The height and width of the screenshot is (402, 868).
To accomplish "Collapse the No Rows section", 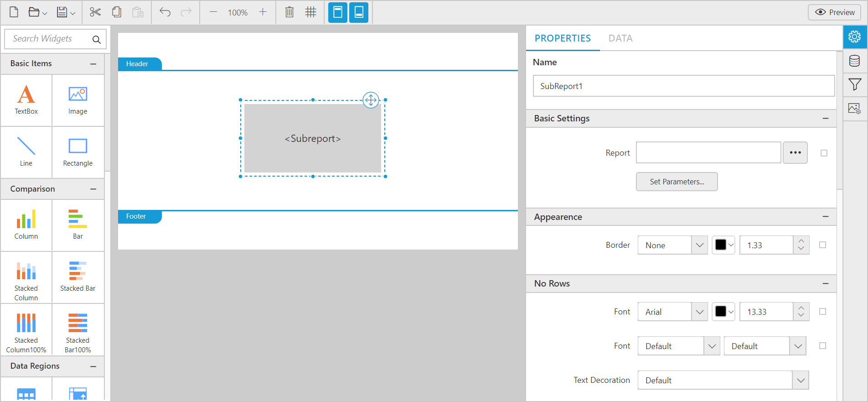I will click(x=826, y=284).
